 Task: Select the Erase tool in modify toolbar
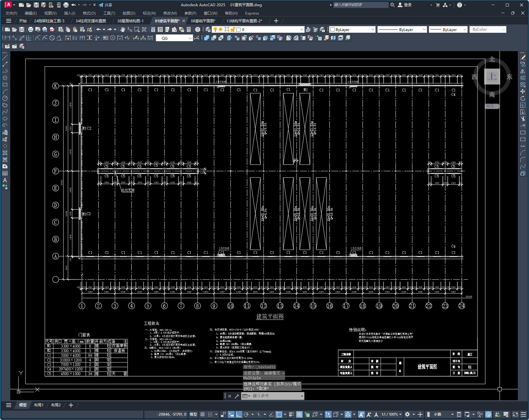pyautogui.click(x=523, y=57)
